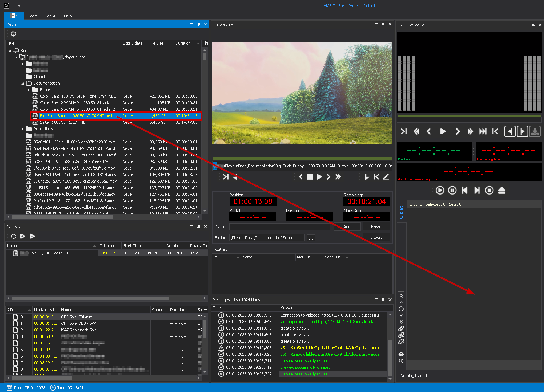Fast forward on the VS1 transport

point(470,131)
